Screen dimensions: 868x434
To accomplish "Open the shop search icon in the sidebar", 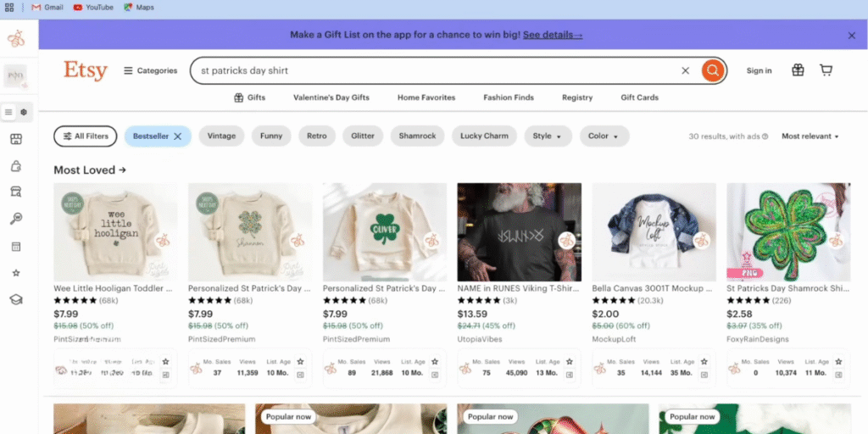I will coord(16,192).
